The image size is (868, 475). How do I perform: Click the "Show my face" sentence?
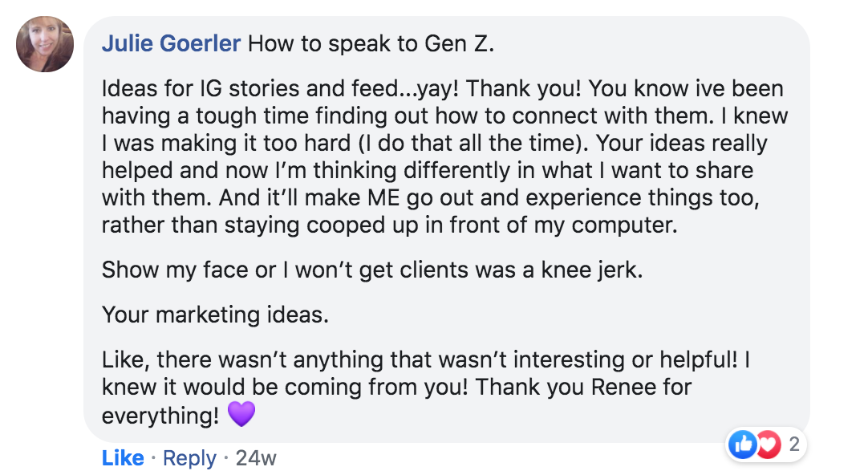click(x=372, y=270)
